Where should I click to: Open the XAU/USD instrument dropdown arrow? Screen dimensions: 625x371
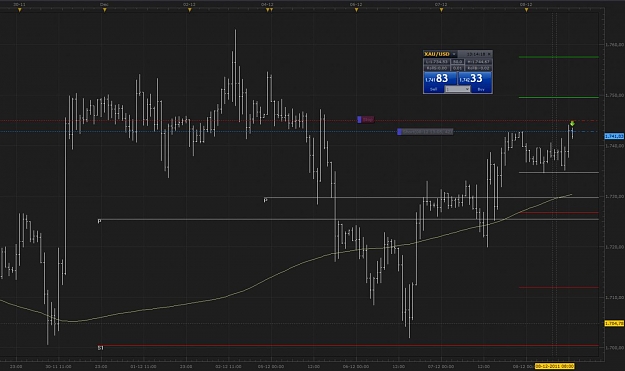click(x=454, y=54)
